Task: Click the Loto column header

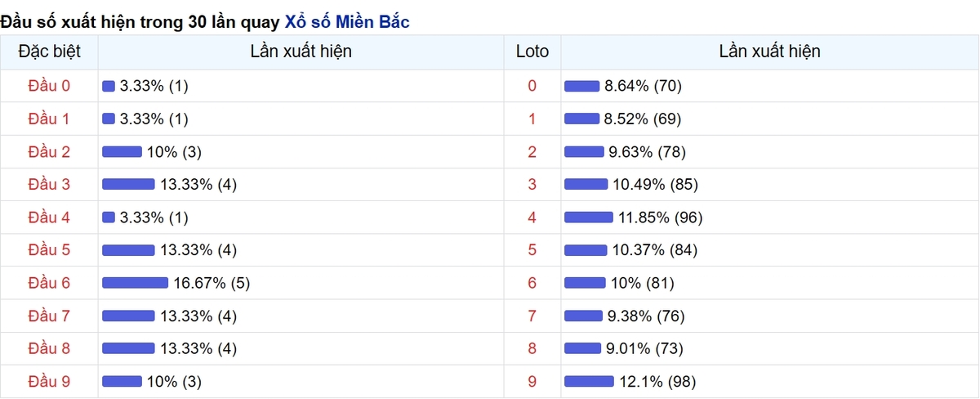Action: pos(532,52)
